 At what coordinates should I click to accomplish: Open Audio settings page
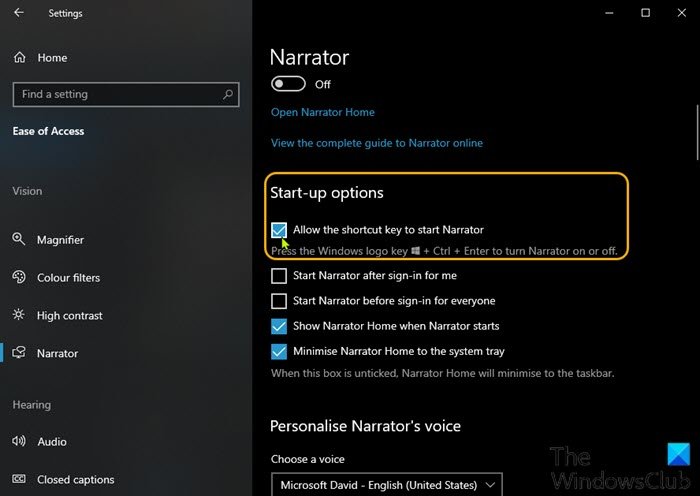coord(52,442)
